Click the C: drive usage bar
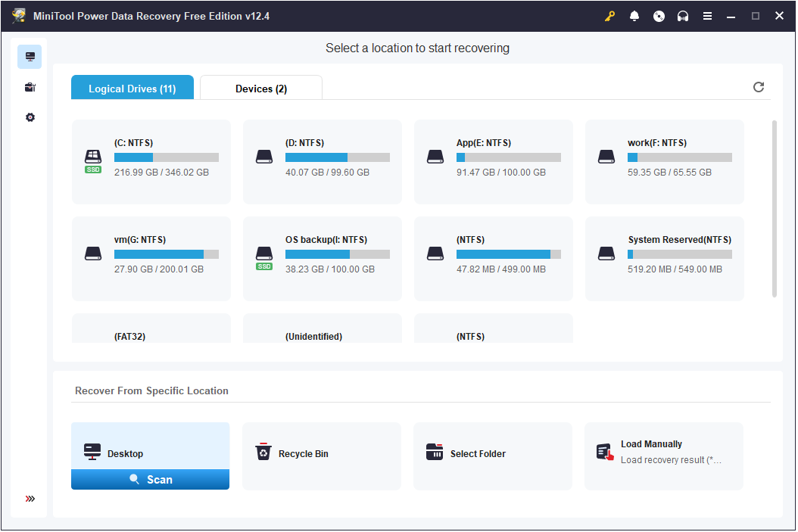 click(x=167, y=157)
